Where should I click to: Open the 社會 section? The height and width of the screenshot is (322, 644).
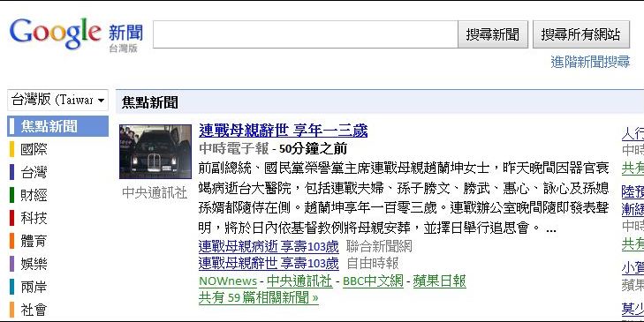pos(34,310)
